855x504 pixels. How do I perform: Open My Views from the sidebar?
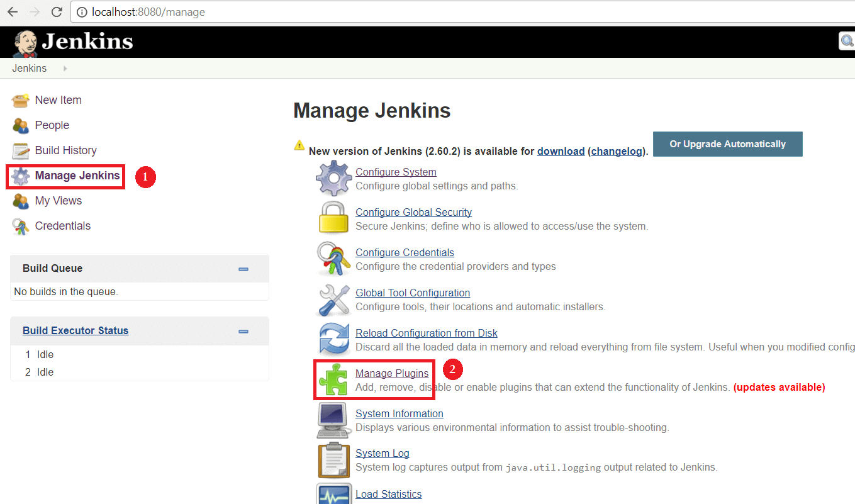pos(59,201)
